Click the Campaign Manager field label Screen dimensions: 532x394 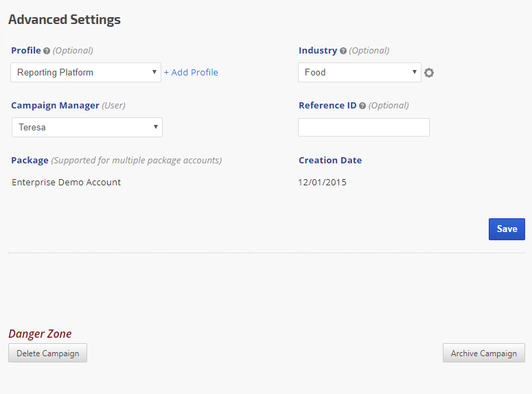(x=55, y=106)
